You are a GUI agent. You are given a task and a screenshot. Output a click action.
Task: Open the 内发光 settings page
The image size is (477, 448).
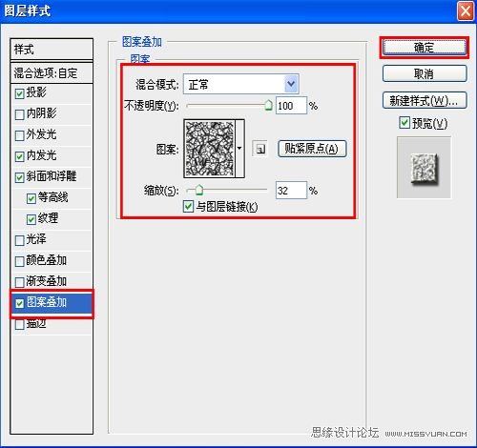[42, 155]
